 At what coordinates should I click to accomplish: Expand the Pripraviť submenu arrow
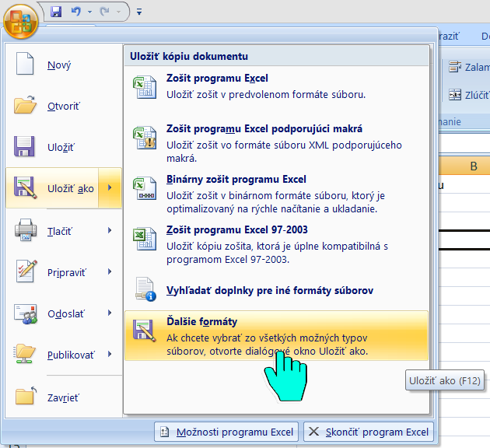coord(110,271)
